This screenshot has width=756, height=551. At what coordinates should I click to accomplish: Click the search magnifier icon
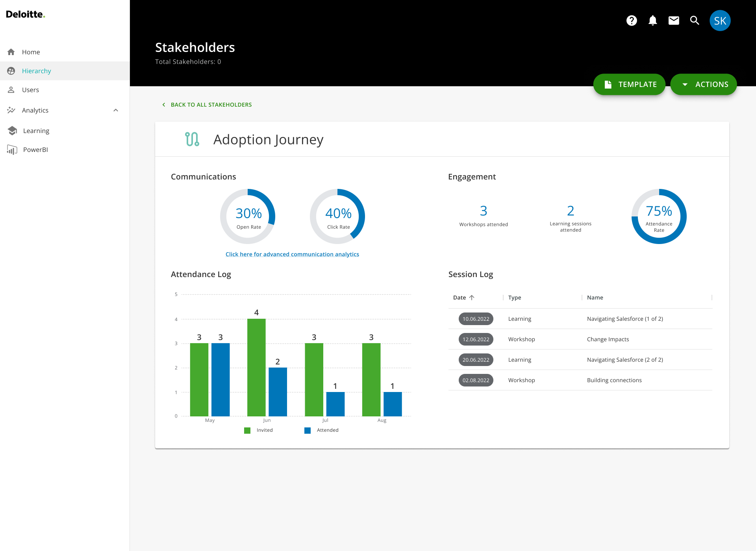(x=695, y=20)
